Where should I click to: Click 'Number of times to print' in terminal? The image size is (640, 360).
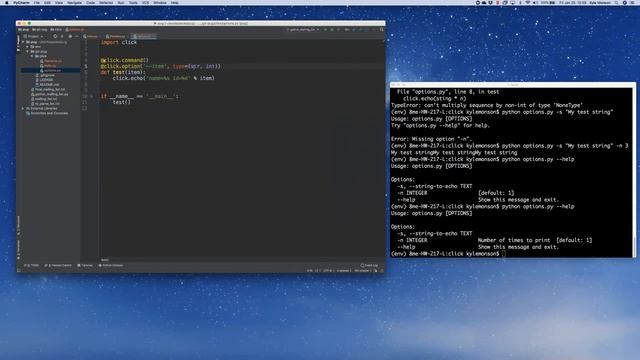[x=514, y=240]
